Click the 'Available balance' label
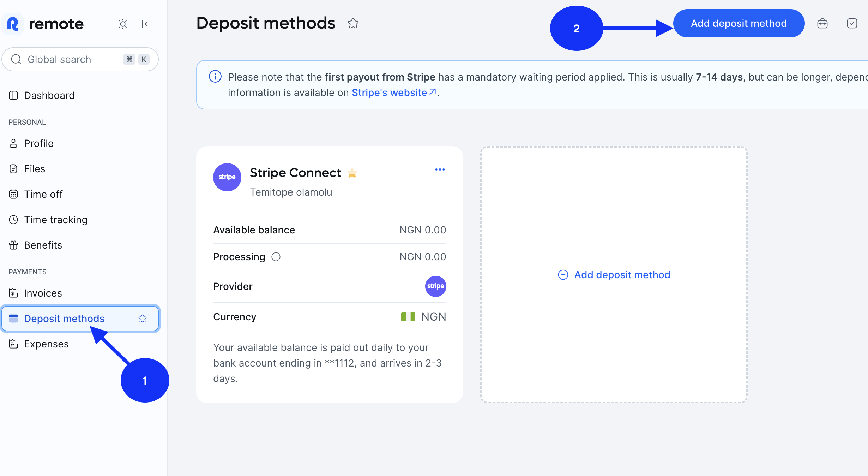868x476 pixels. 254,230
